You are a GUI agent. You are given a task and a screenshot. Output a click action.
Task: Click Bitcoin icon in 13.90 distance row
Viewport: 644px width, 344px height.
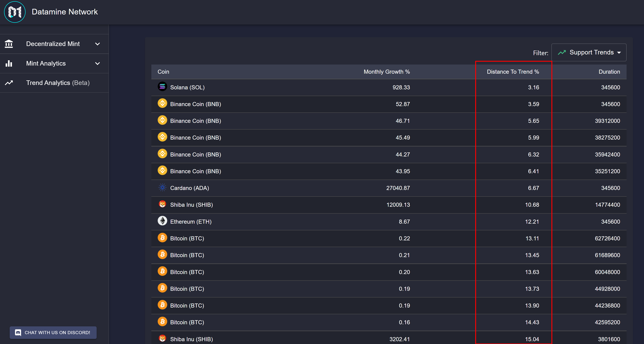tap(162, 305)
